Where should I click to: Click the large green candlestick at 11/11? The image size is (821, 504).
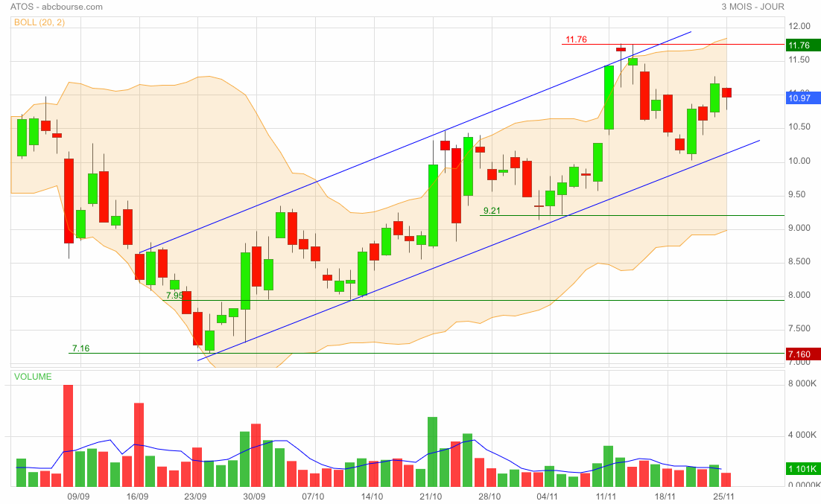pos(609,98)
